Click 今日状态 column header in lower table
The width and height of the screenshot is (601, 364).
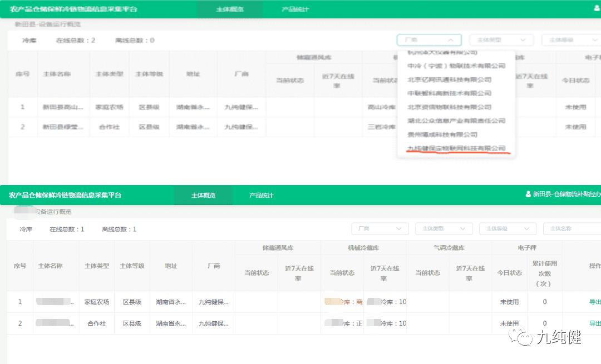[x=509, y=272]
